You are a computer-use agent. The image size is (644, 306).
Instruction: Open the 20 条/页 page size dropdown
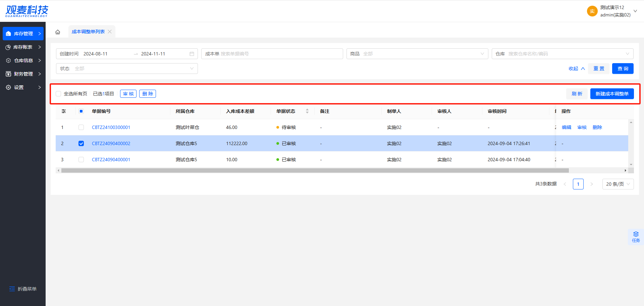point(618,184)
